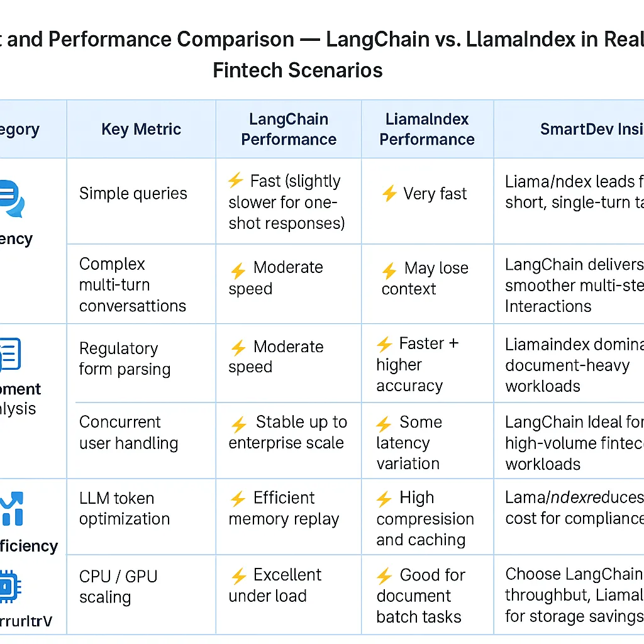Click the lightning bolt beside "May lose context"
Screen dimensions: 644x644
click(x=389, y=271)
